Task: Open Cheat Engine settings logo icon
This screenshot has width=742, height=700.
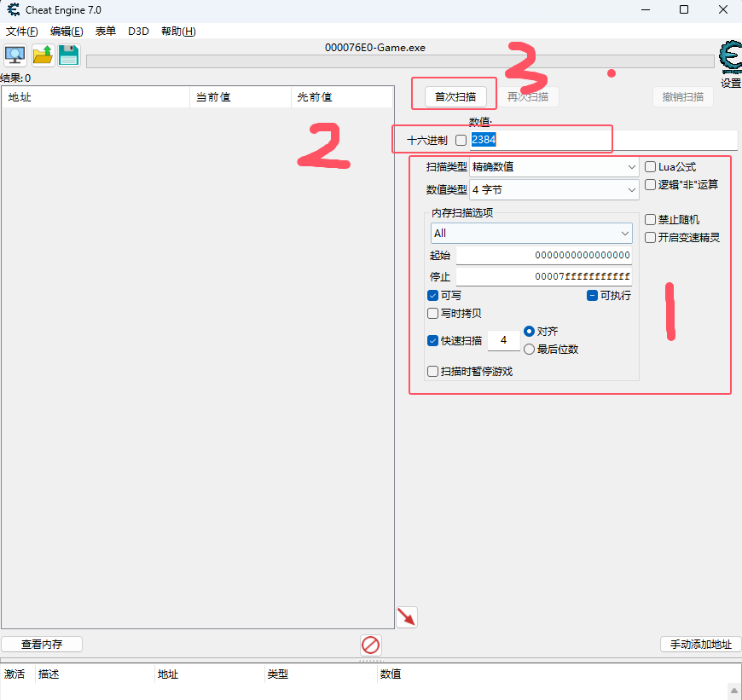Action: coord(731,58)
